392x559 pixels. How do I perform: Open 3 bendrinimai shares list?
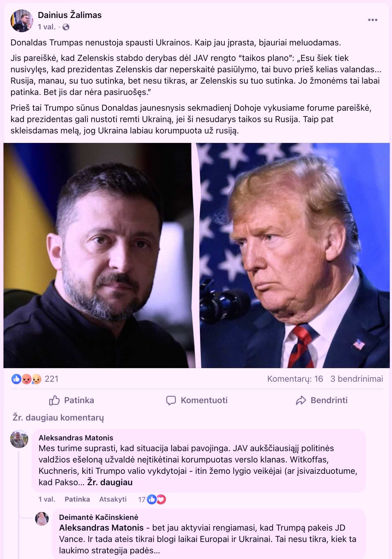357,379
